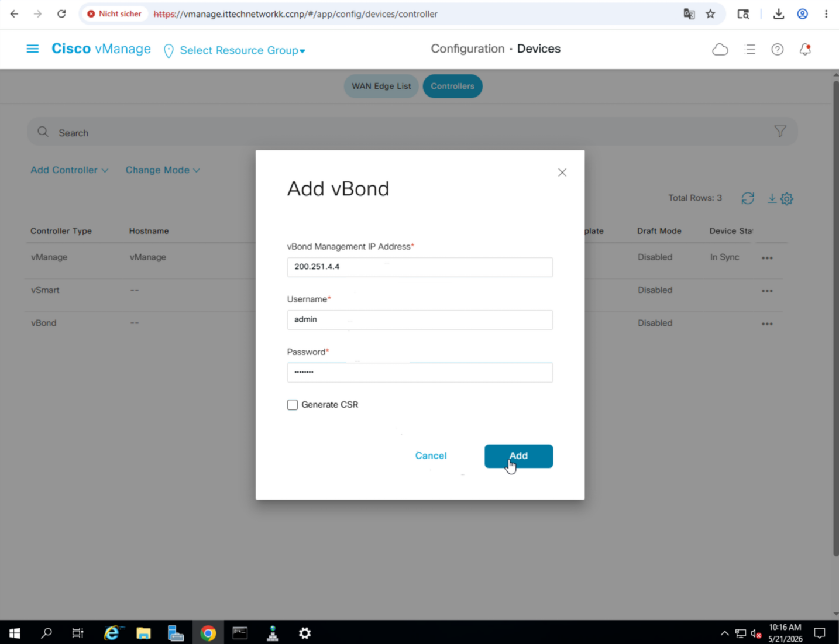Open more actions for vBond row

click(x=767, y=323)
